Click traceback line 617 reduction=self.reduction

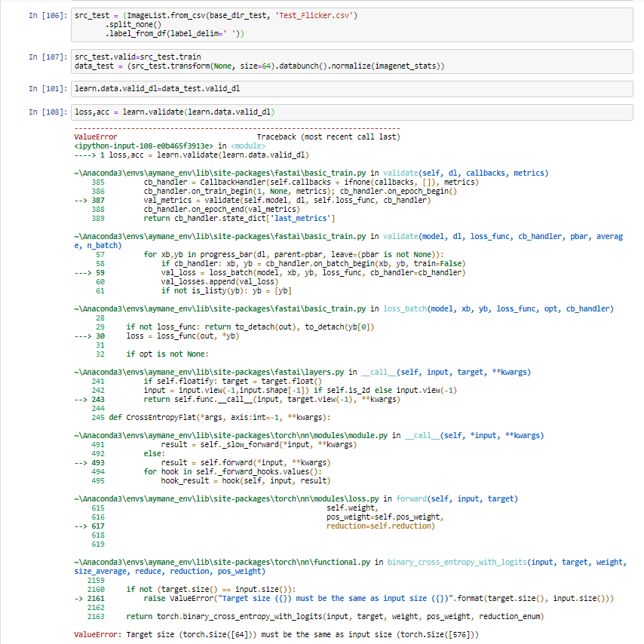click(254, 526)
